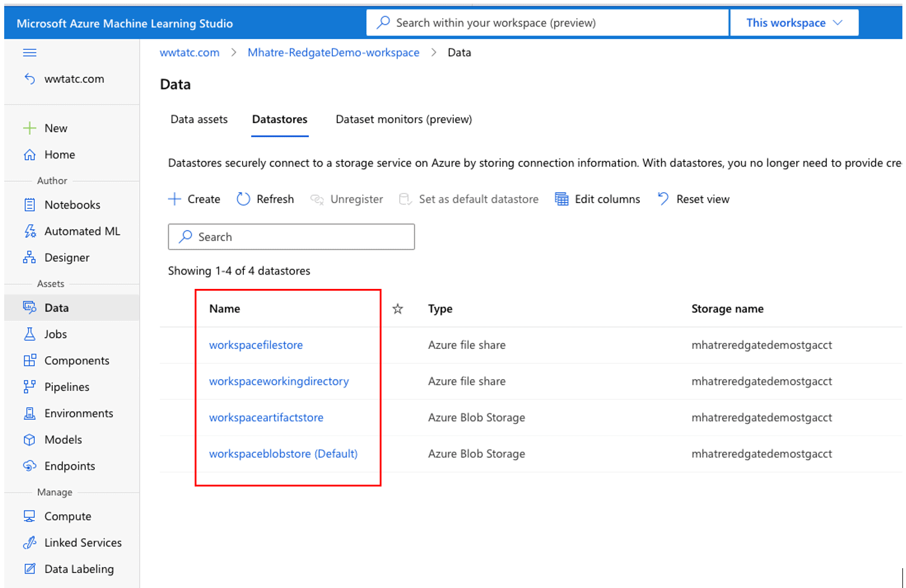Open the workspacefilestore datastore link
The image size is (906, 588).
256,345
